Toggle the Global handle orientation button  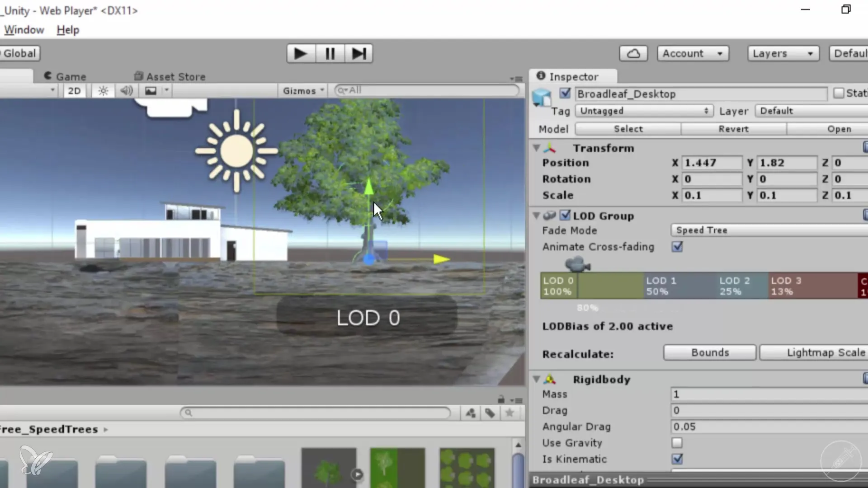click(x=19, y=53)
